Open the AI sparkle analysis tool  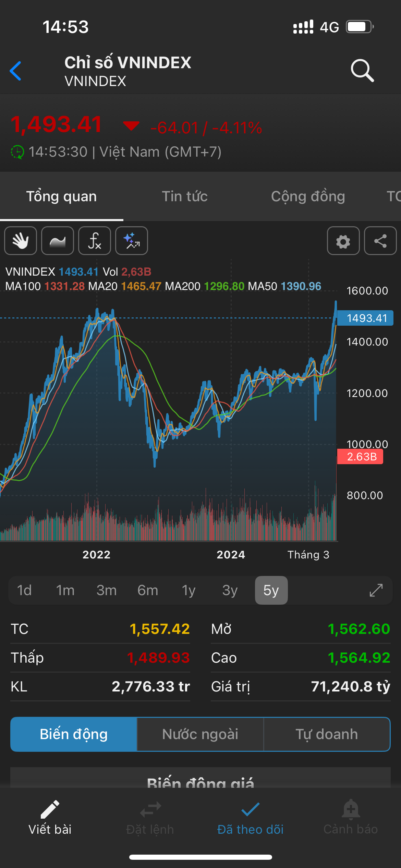click(x=132, y=241)
